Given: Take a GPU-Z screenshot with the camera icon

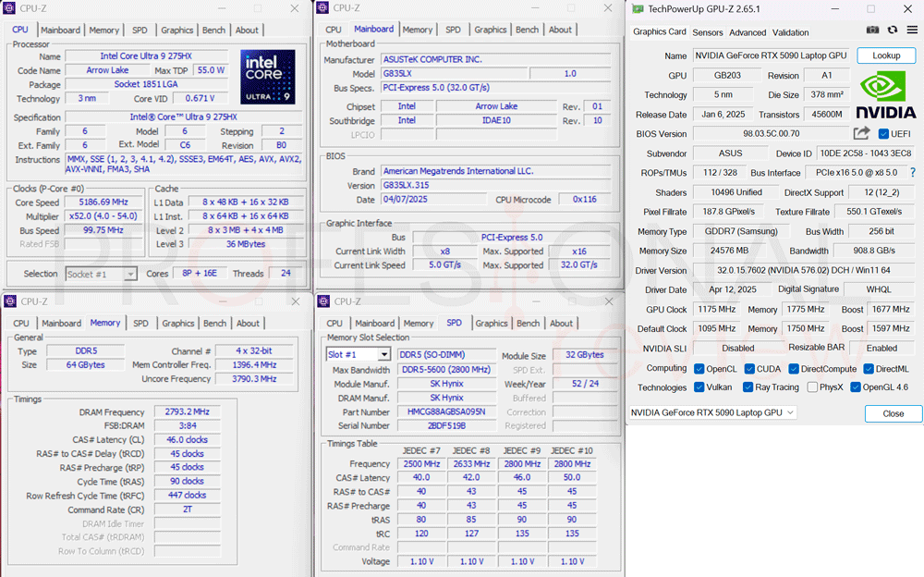Looking at the screenshot, I should (x=873, y=31).
